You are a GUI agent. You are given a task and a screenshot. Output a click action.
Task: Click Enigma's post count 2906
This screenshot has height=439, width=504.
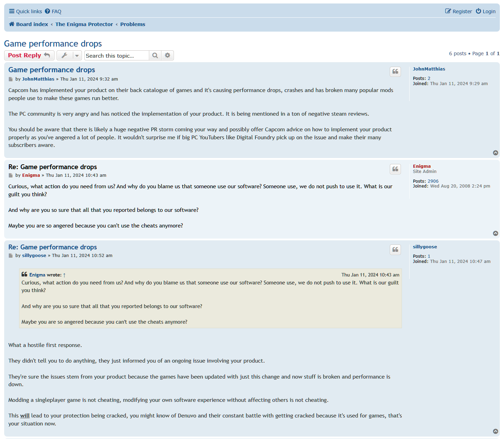coord(433,181)
